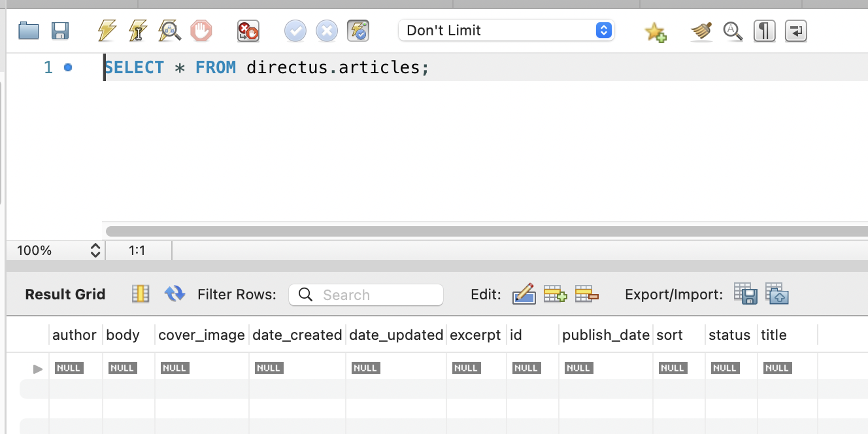Export the recordset to a file
868x434 pixels.
tap(746, 294)
